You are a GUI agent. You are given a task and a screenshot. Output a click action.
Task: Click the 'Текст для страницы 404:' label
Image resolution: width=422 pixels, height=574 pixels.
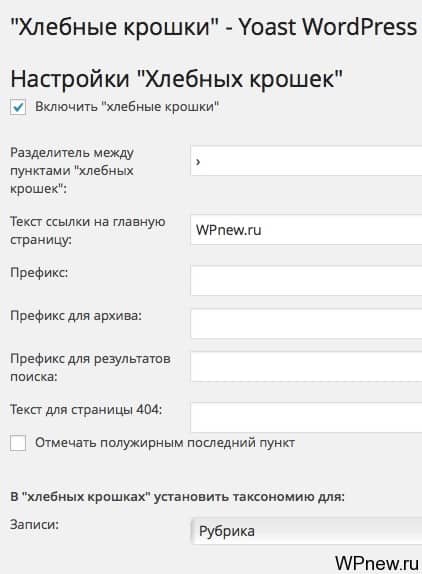pos(86,409)
